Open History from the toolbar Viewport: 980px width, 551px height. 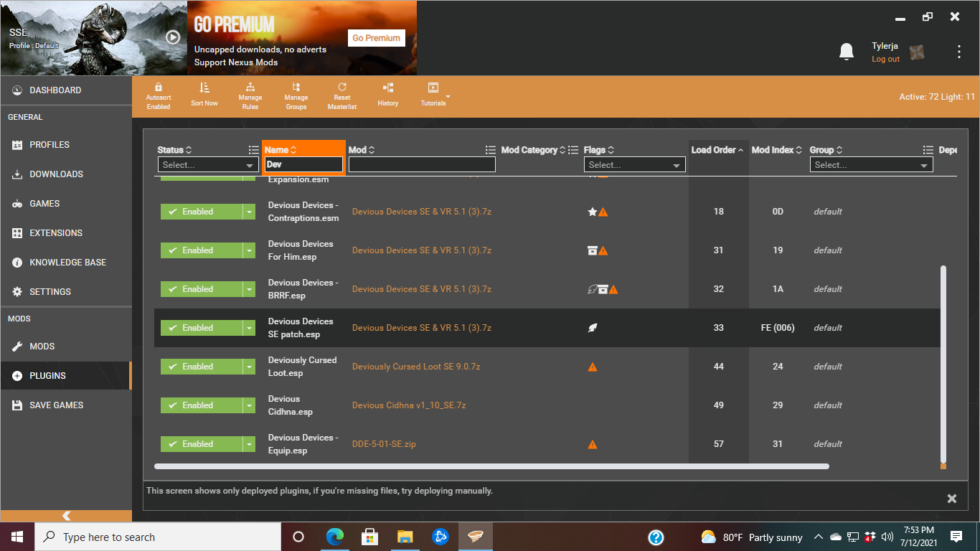pos(388,95)
